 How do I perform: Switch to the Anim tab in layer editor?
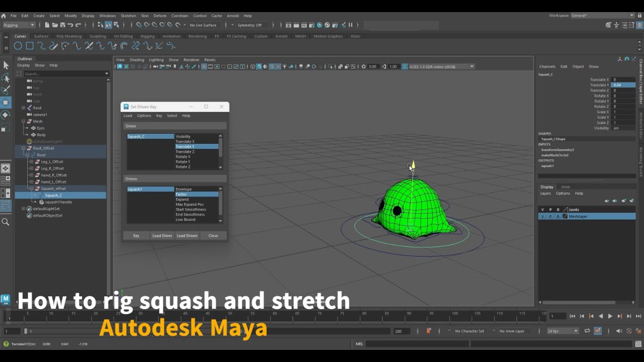[x=566, y=187]
